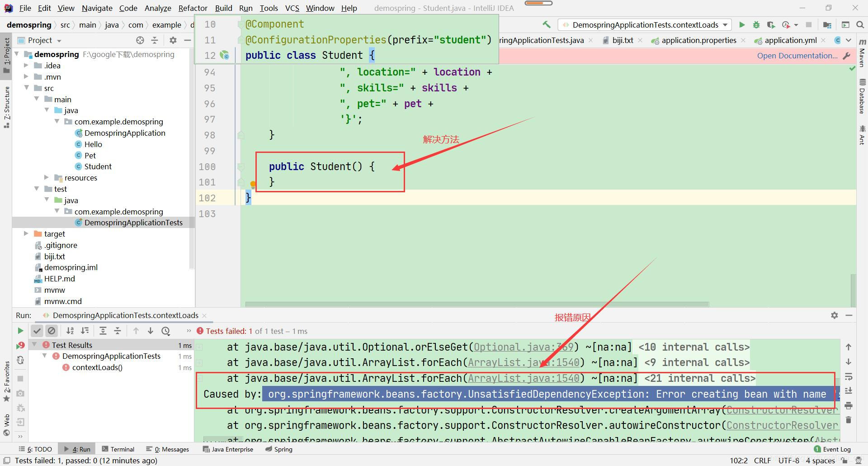The image size is (868, 466).
Task: Click the intention lightbulb at line 101
Action: pyautogui.click(x=253, y=184)
